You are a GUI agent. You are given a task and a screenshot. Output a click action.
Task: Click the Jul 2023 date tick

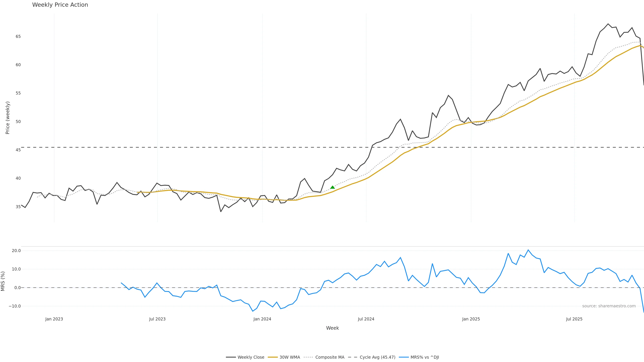pyautogui.click(x=157, y=319)
